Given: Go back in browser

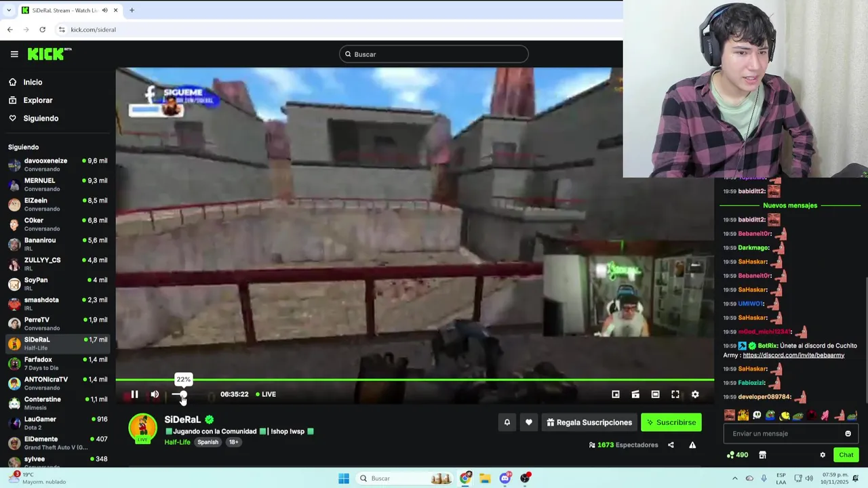Looking at the screenshot, I should point(9,30).
